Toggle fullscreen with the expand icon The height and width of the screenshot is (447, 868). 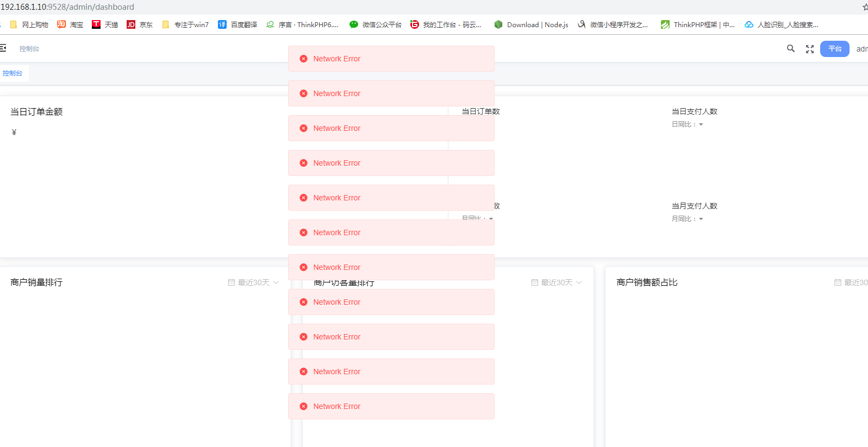pyautogui.click(x=810, y=49)
